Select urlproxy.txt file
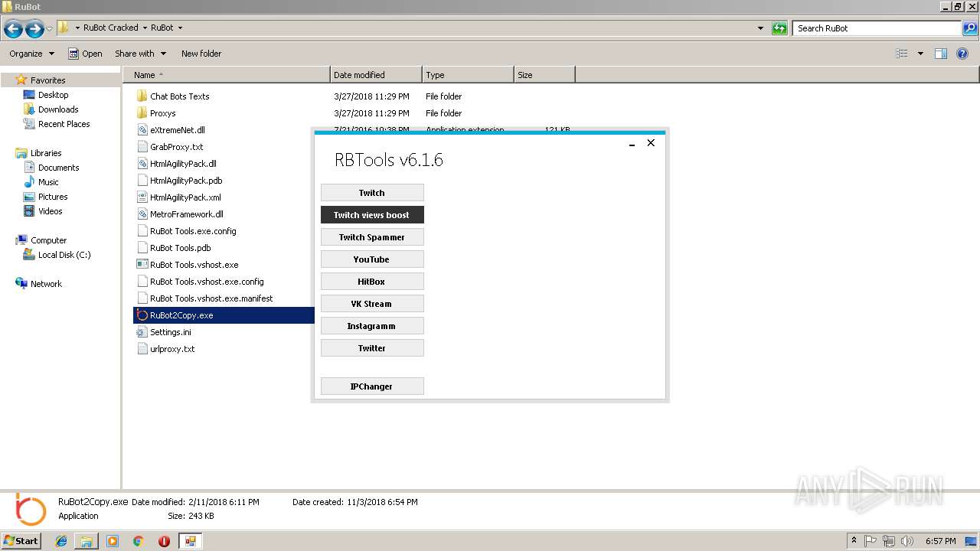The width and height of the screenshot is (980, 551). [172, 349]
